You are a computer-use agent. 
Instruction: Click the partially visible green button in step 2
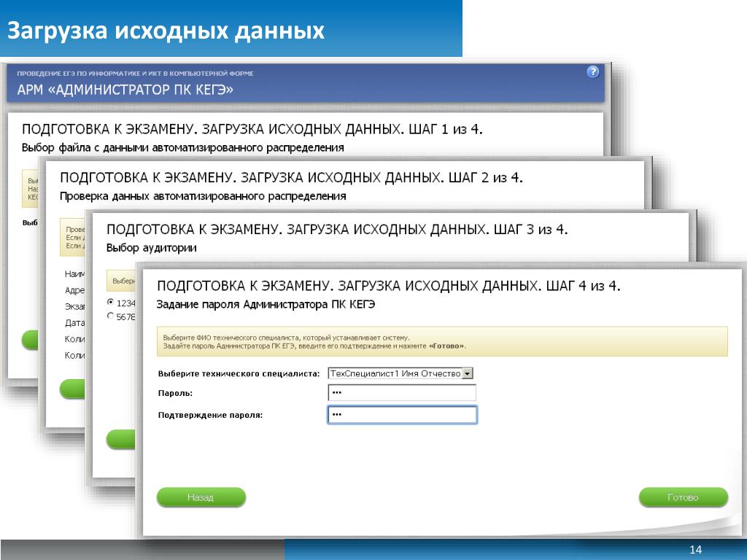pos(72,389)
